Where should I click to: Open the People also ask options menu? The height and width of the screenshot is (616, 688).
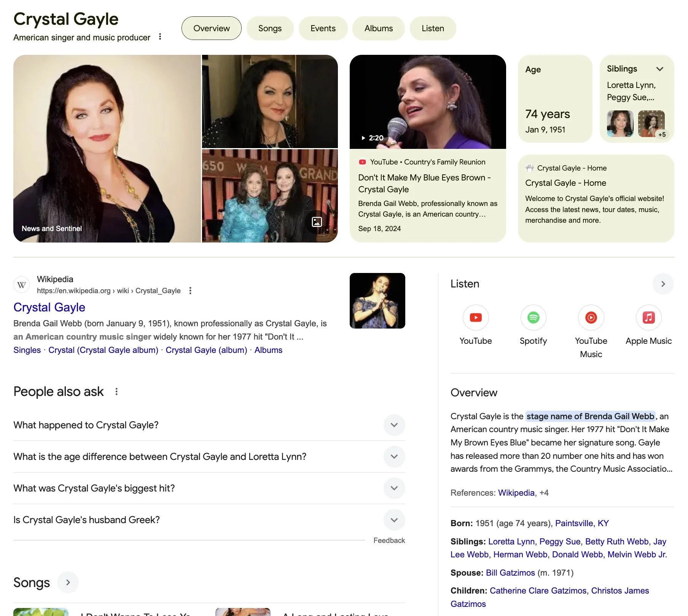tap(116, 391)
